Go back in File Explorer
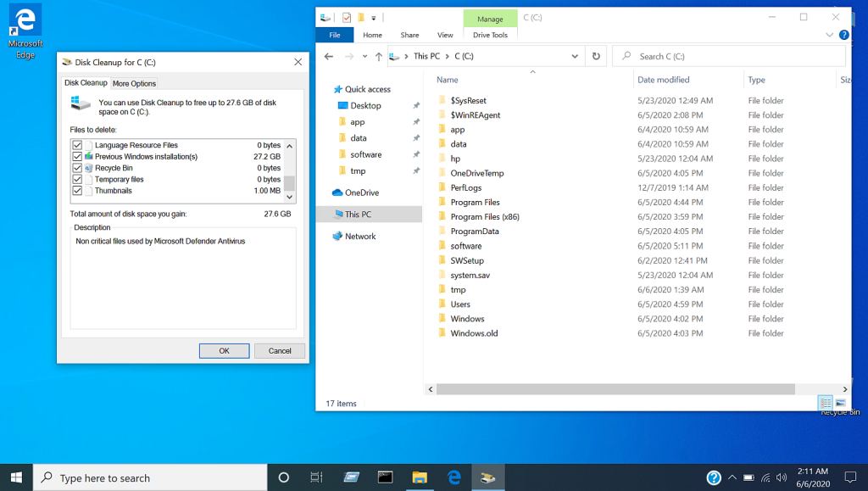Image resolution: width=868 pixels, height=491 pixels. (x=329, y=57)
